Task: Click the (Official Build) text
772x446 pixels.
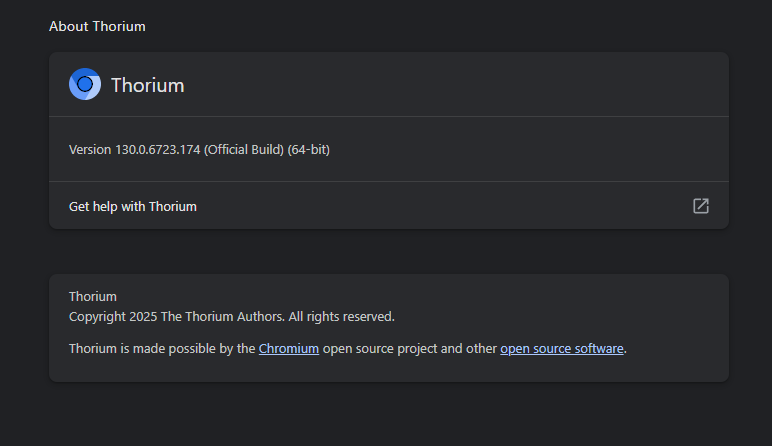Action: 244,150
